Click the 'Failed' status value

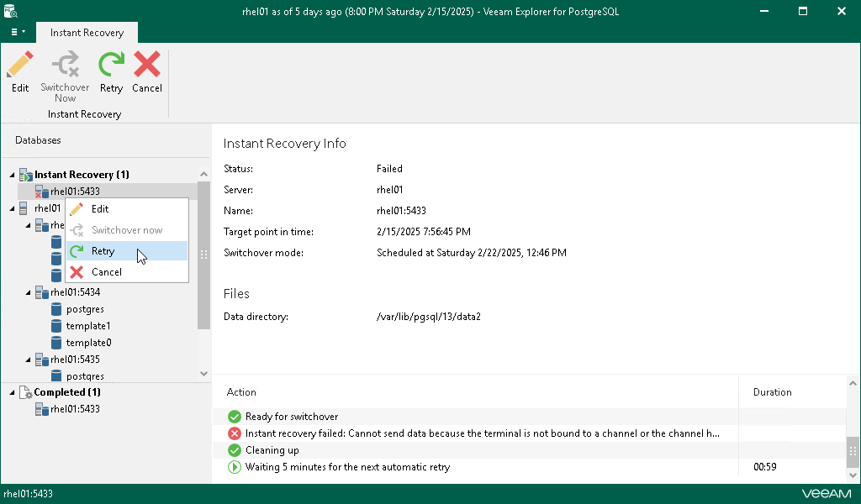(389, 169)
